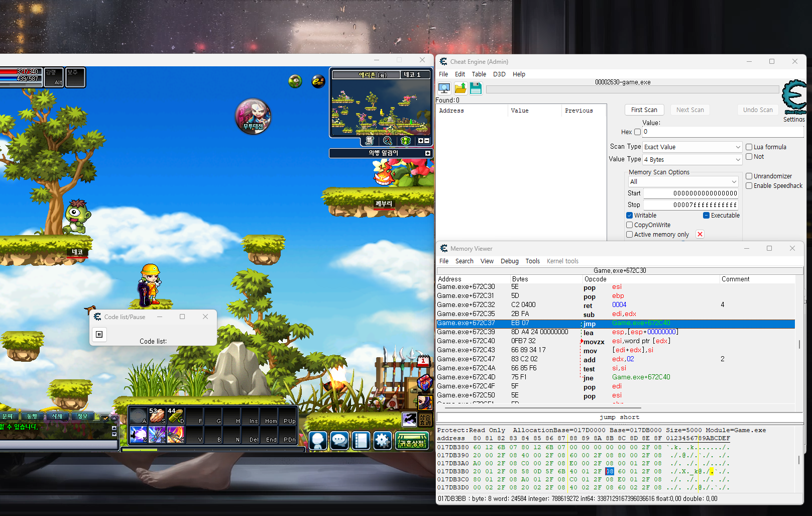The width and height of the screenshot is (812, 516).
Task: Enable the Unrandomizer option
Action: point(749,176)
